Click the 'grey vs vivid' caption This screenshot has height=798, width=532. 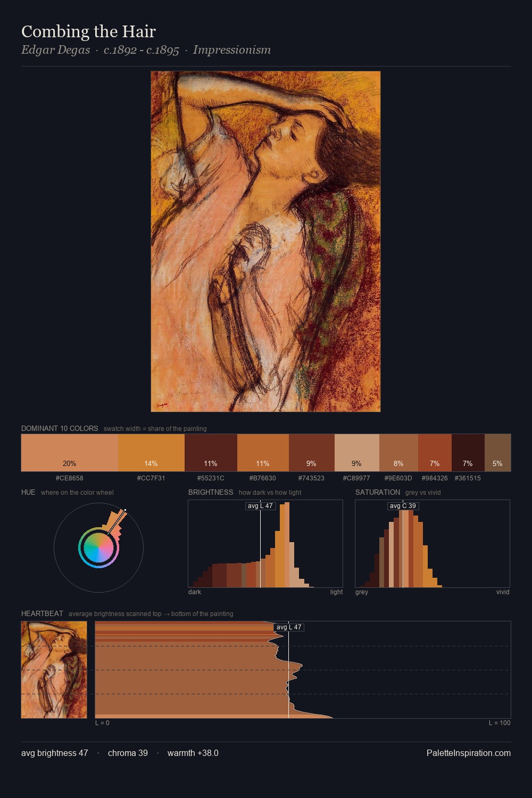pyautogui.click(x=423, y=493)
